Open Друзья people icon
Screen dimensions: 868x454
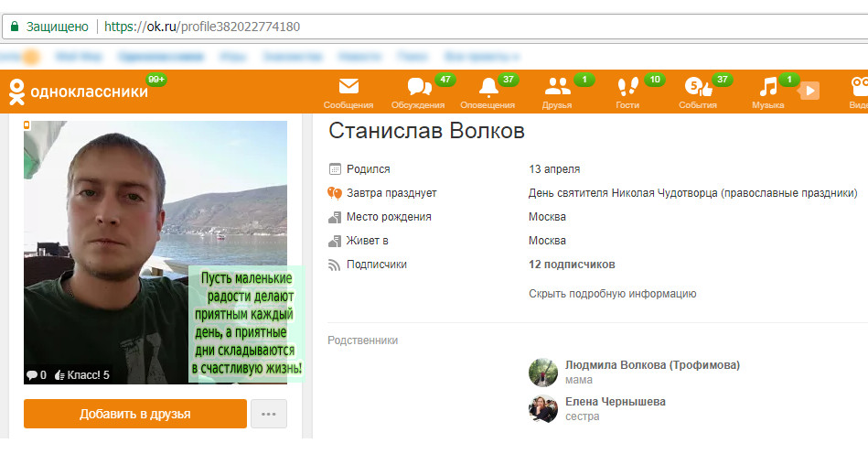(557, 87)
